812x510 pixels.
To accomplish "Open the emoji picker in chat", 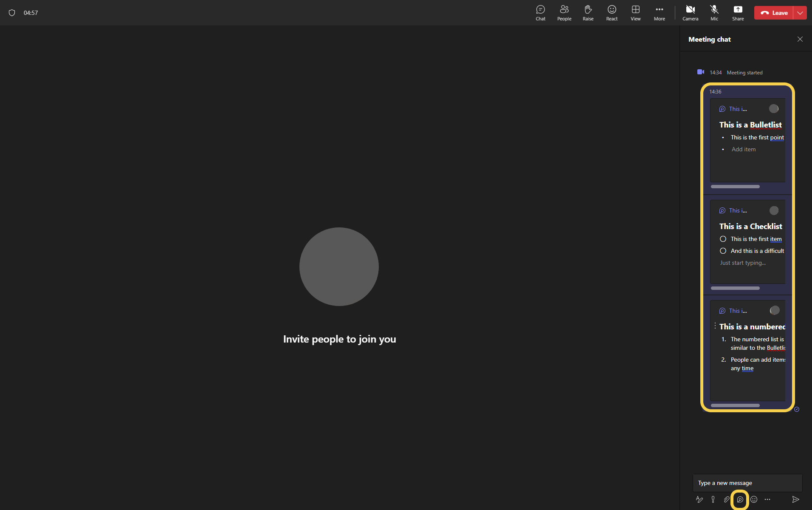I will [x=754, y=499].
